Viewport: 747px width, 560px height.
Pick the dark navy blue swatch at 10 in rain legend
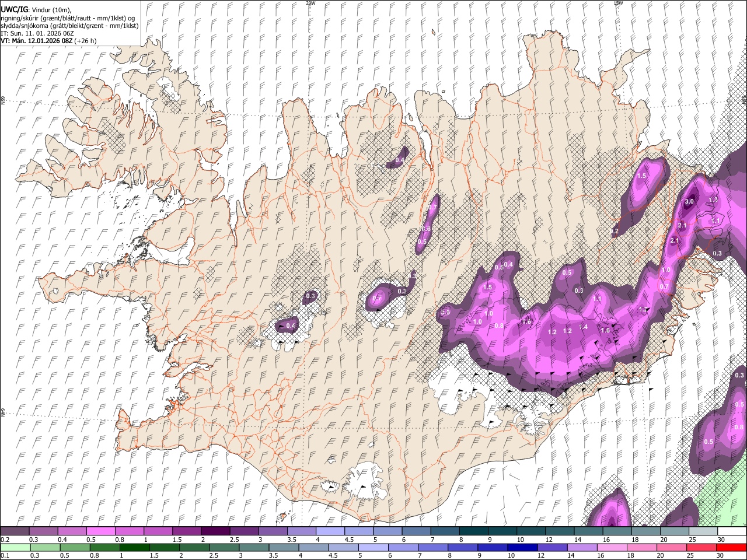[522, 548]
